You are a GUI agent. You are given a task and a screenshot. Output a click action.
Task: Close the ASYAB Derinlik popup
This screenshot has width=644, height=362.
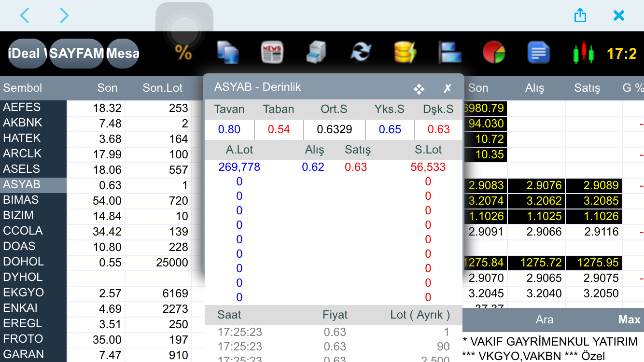[x=448, y=88]
